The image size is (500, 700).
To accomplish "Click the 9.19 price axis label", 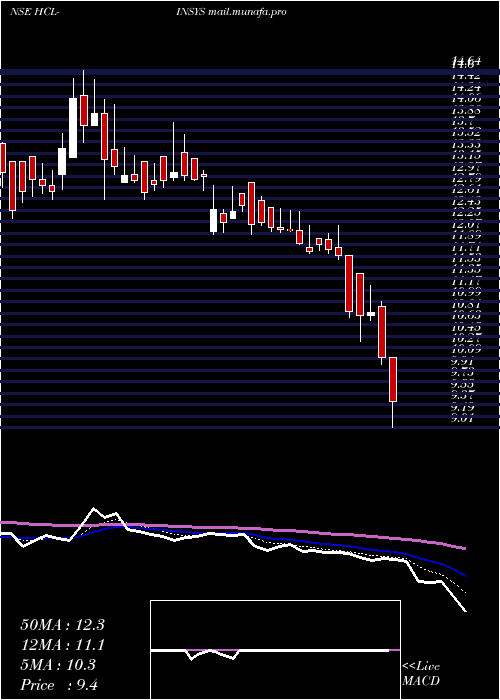I will (x=462, y=408).
